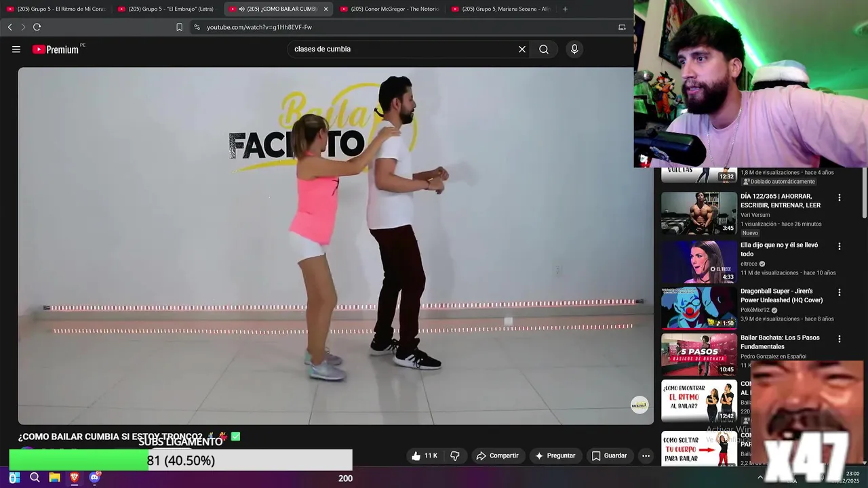Click title DÍA 122/365 | AHORRAR, ESCRIBIR
The width and height of the screenshot is (868, 488).
781,201
